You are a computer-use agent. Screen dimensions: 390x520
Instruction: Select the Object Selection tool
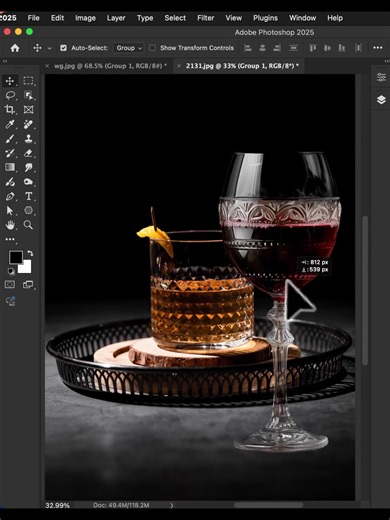(x=28, y=95)
